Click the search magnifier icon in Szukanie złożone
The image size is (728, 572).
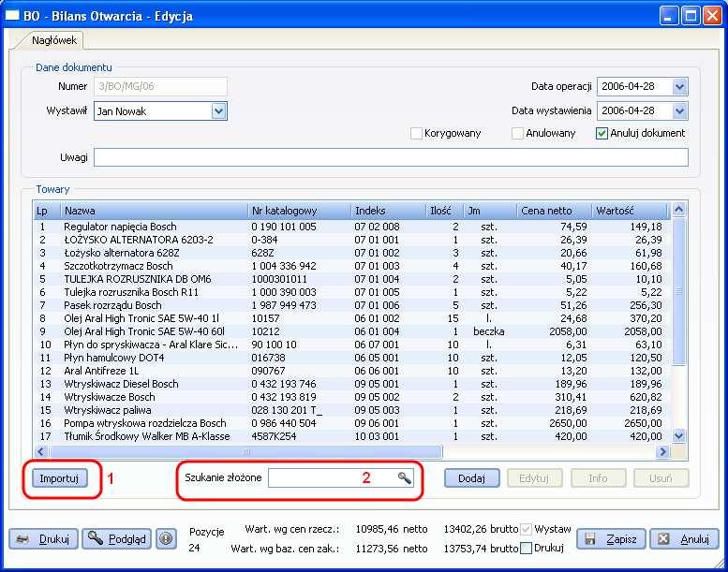pyautogui.click(x=405, y=477)
